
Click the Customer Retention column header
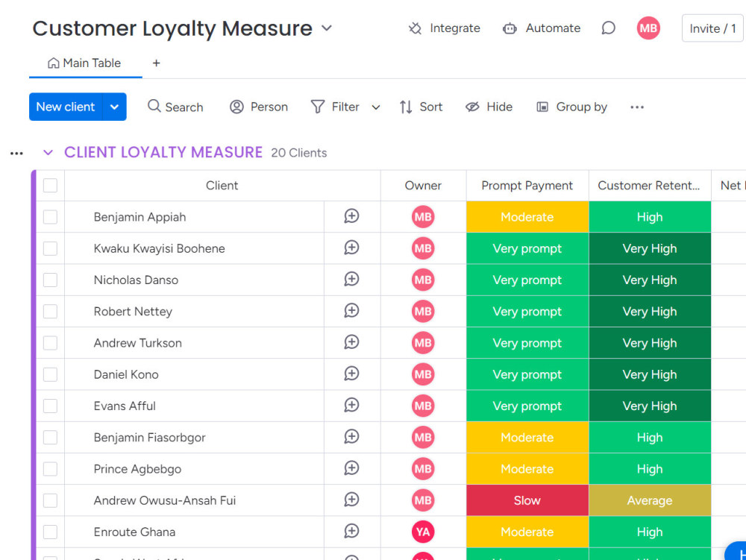pyautogui.click(x=650, y=186)
